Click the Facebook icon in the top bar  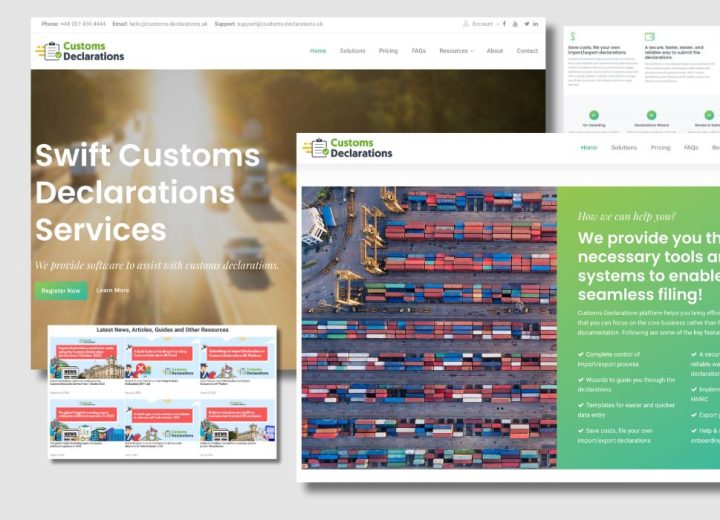[x=504, y=23]
